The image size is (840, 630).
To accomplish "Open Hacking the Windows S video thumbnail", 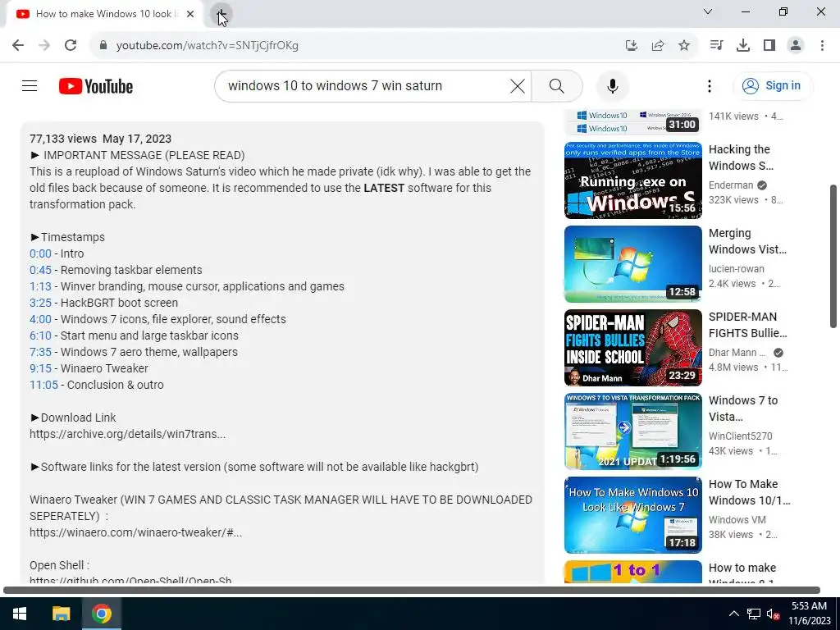I will (632, 180).
